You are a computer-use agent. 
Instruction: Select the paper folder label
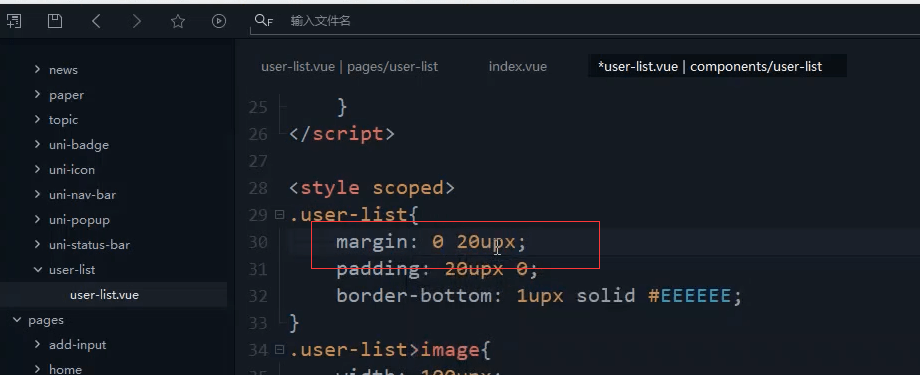pyautogui.click(x=66, y=95)
